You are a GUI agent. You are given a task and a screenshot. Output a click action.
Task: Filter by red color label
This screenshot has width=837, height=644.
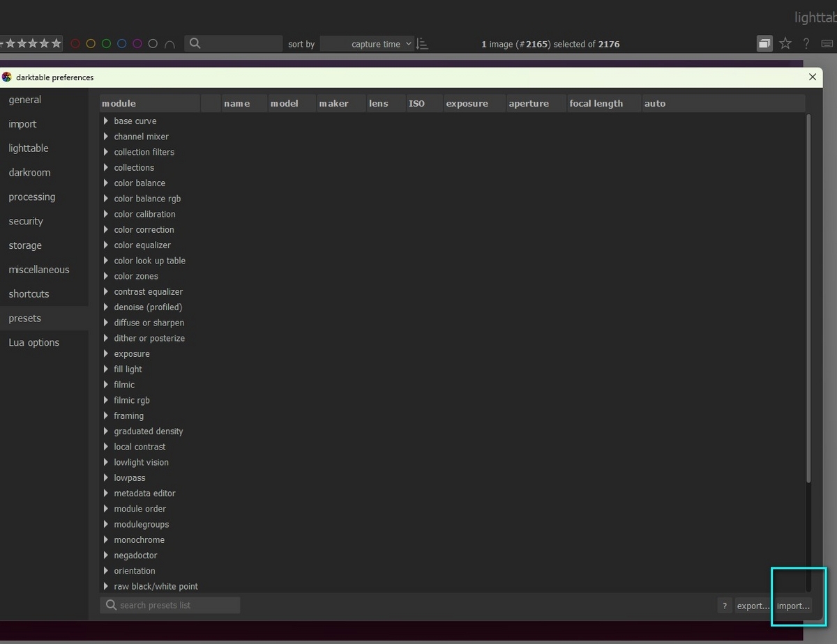(75, 44)
